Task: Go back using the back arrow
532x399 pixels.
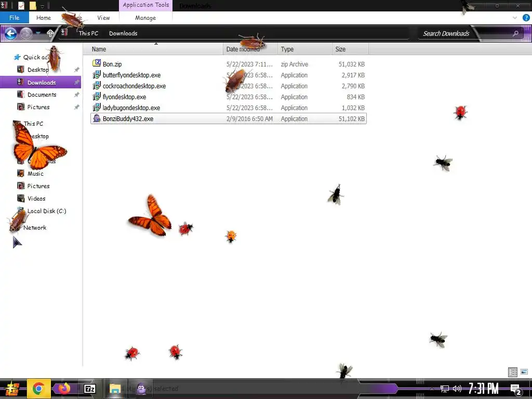Action: pyautogui.click(x=10, y=33)
